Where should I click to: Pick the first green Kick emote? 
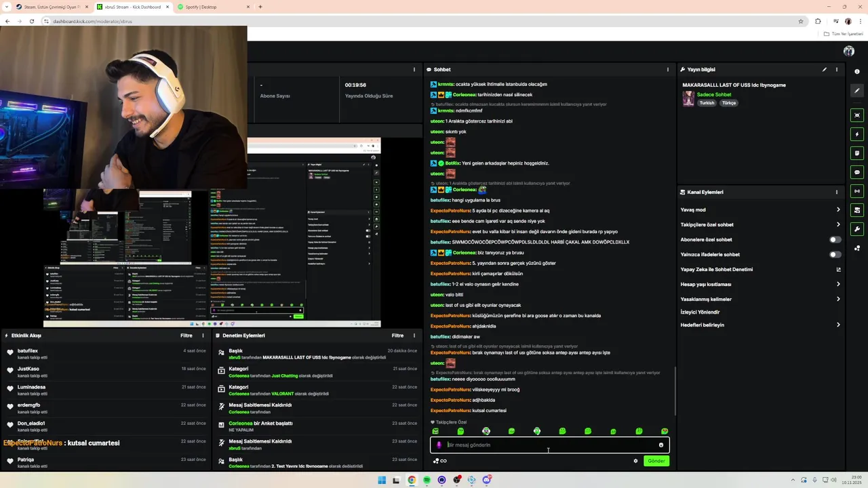click(x=435, y=431)
